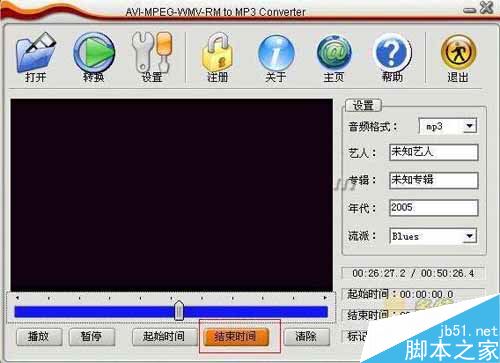Click the 艺人 input field
The width and height of the screenshot is (500, 363).
click(434, 152)
